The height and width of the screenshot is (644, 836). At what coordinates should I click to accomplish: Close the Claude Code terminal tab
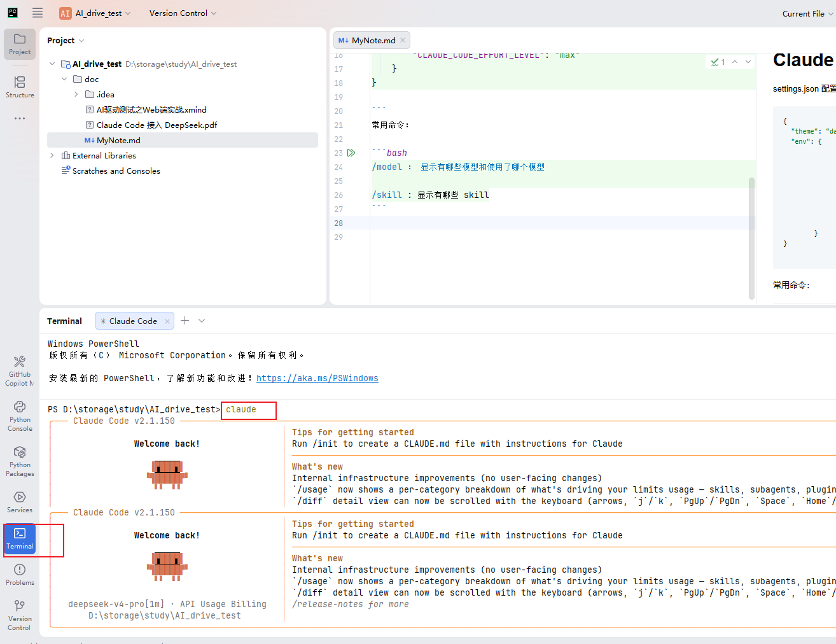pyautogui.click(x=167, y=321)
